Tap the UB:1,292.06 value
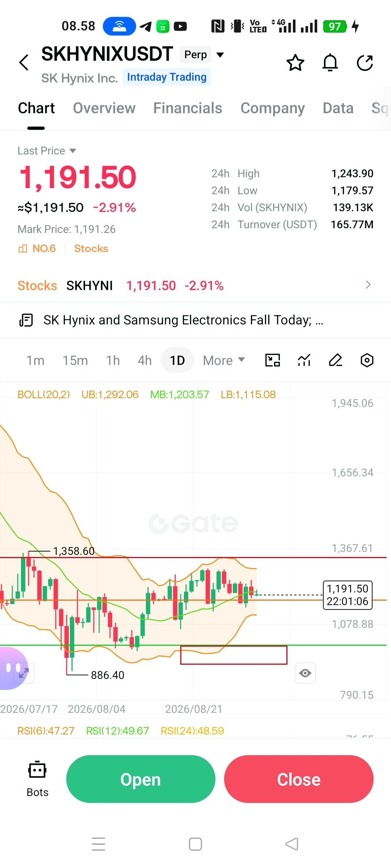The image size is (391, 868). (110, 395)
